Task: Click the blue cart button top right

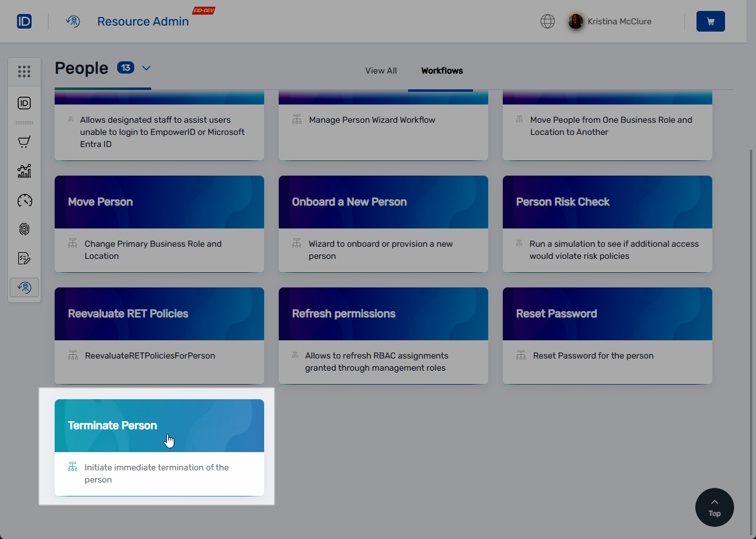Action: point(710,21)
